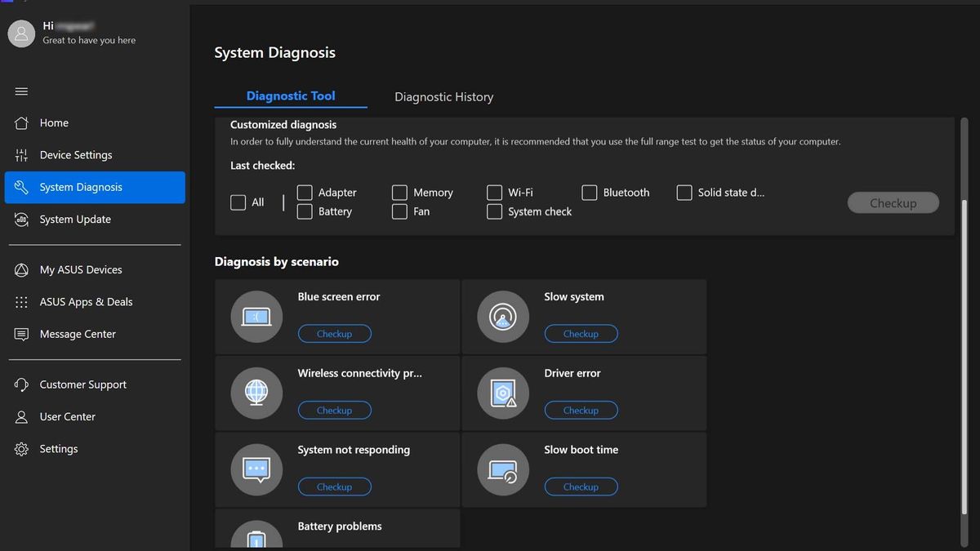The height and width of the screenshot is (551, 980).
Task: Click the Settings gear icon
Action: click(x=22, y=449)
